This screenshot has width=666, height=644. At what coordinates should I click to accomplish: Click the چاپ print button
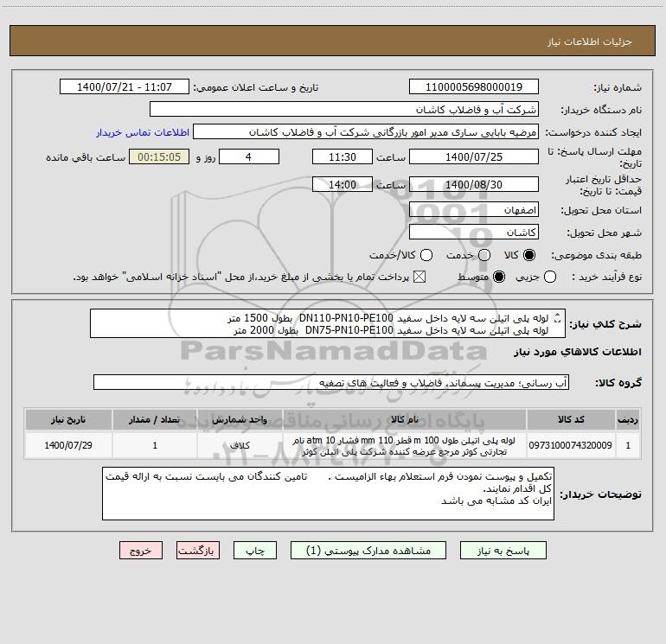(255, 551)
